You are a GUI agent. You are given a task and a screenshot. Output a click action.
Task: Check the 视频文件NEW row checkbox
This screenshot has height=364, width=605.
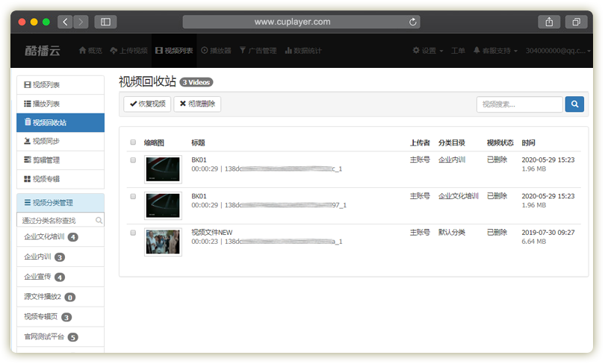133,233
